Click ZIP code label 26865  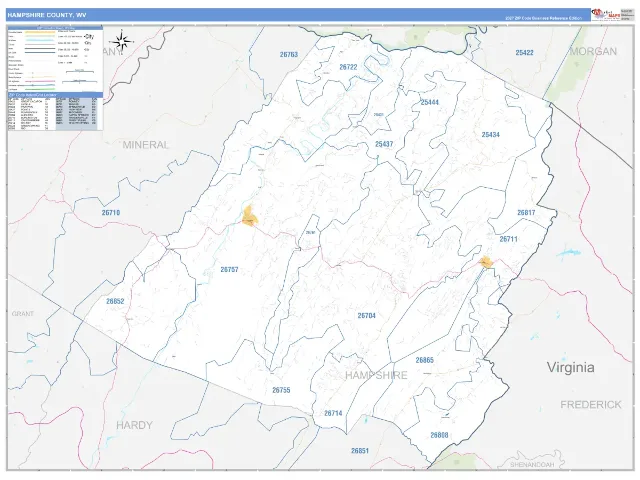click(424, 360)
